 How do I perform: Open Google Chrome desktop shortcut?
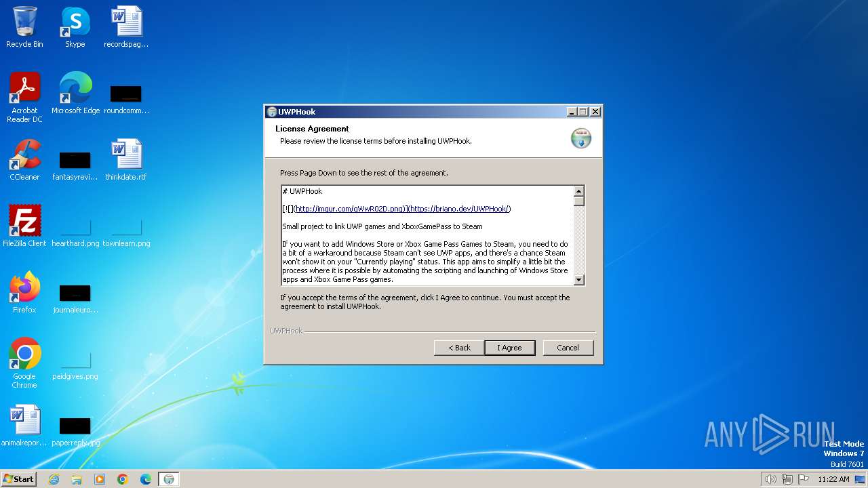24,363
